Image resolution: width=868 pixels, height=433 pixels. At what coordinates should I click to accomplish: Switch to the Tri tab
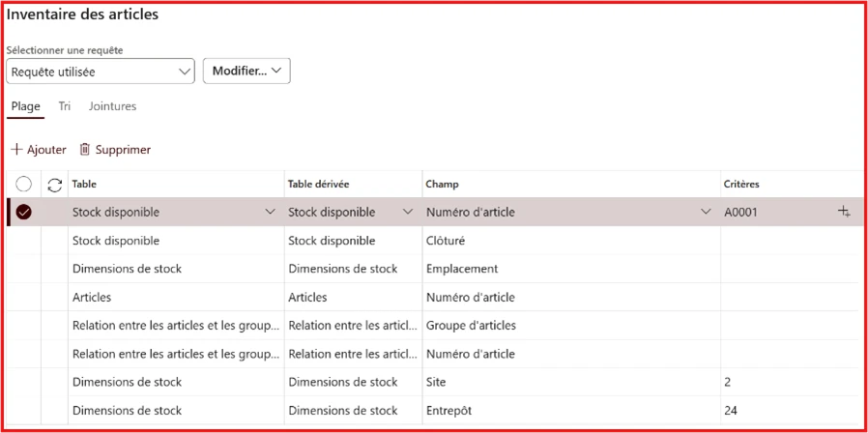pos(65,106)
